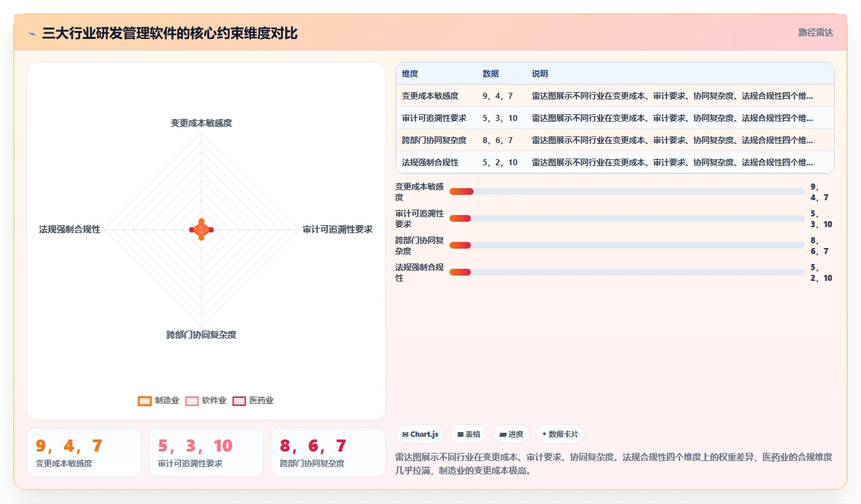This screenshot has width=861, height=504.
Task: Click the 表格 tag chip
Action: coord(469,434)
